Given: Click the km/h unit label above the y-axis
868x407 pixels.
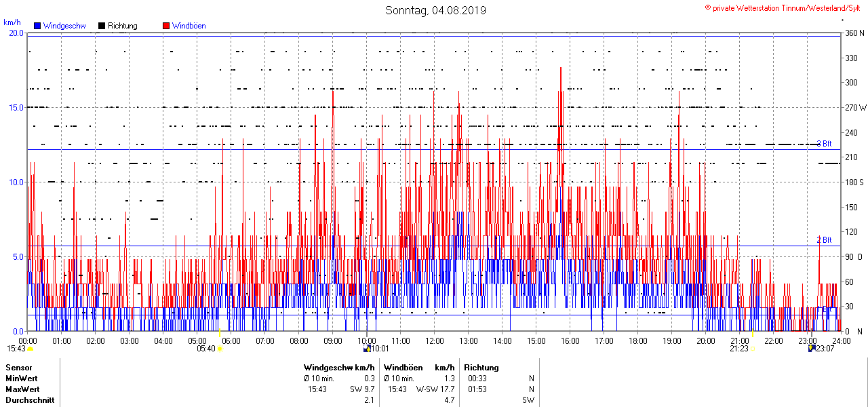Looking at the screenshot, I should point(12,22).
